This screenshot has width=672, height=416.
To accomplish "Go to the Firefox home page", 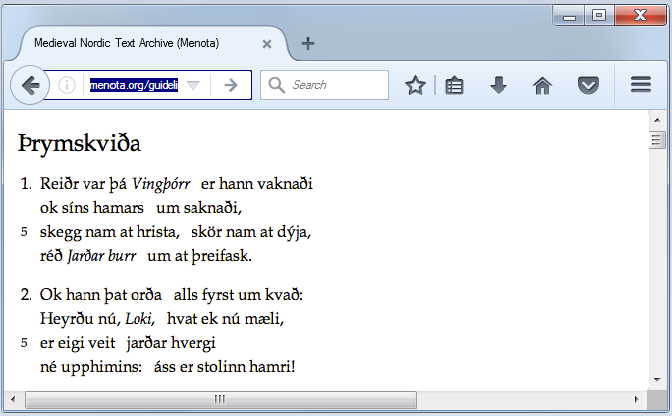I will pos(542,86).
